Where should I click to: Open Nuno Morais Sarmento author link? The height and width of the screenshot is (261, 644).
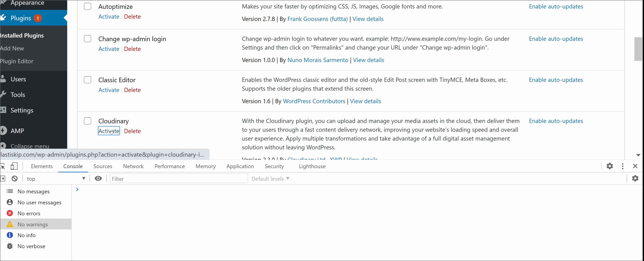tap(318, 60)
